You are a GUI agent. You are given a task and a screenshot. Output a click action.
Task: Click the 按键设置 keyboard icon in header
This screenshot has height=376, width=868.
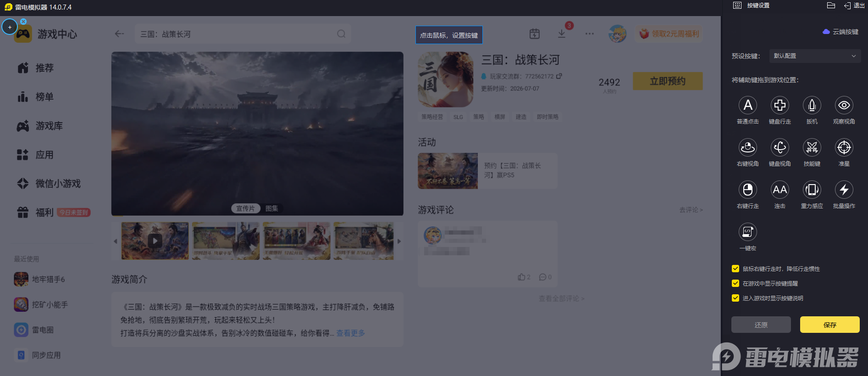[x=737, y=6]
